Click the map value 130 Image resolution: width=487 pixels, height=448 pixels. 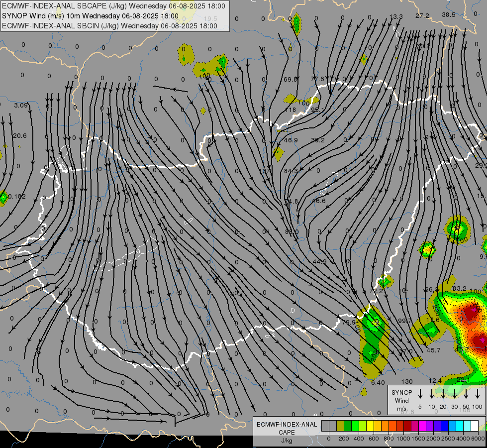click(x=407, y=381)
